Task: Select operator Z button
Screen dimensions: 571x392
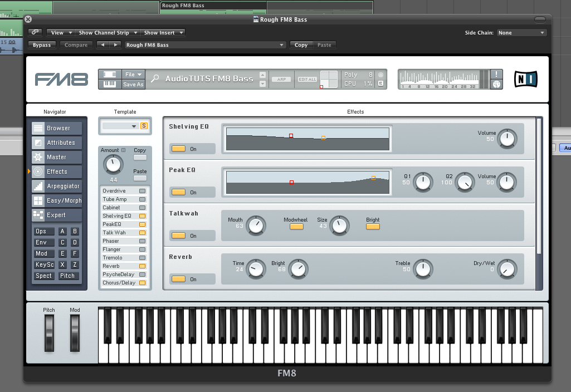Action: coord(75,264)
